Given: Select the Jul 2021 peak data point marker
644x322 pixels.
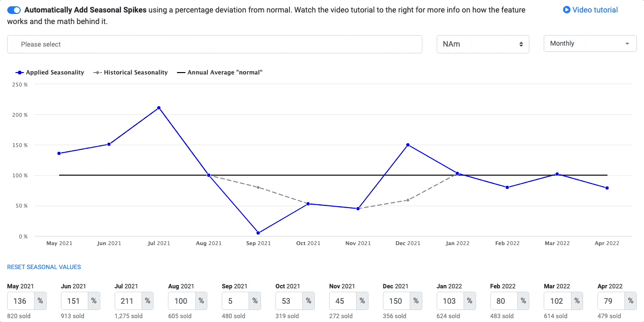Looking at the screenshot, I should [x=159, y=107].
